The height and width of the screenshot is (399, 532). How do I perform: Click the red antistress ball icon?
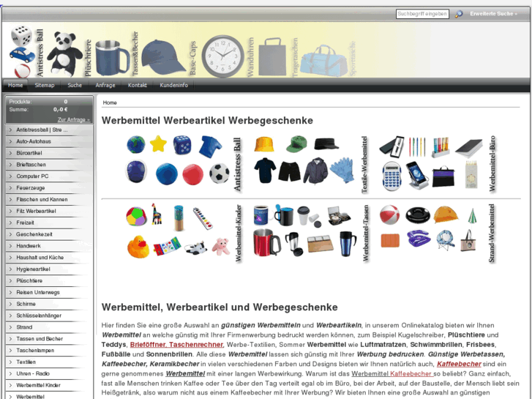point(192,174)
